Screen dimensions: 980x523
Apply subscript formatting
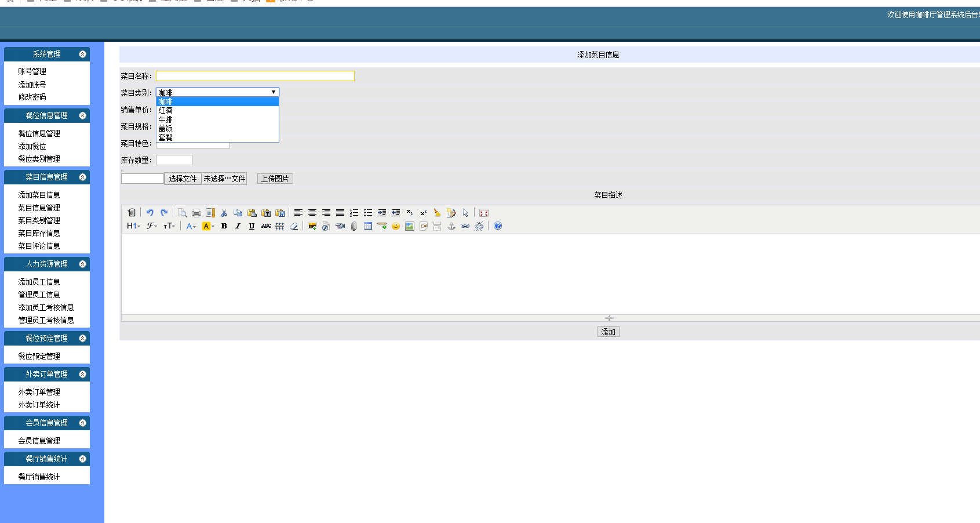click(410, 213)
